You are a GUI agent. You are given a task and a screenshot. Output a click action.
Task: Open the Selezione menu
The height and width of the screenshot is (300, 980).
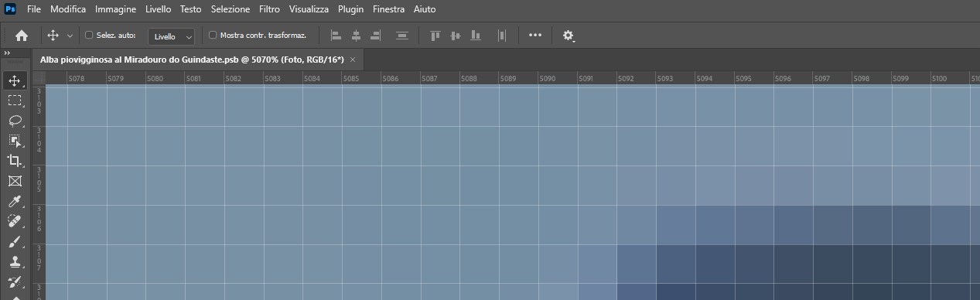click(x=230, y=9)
